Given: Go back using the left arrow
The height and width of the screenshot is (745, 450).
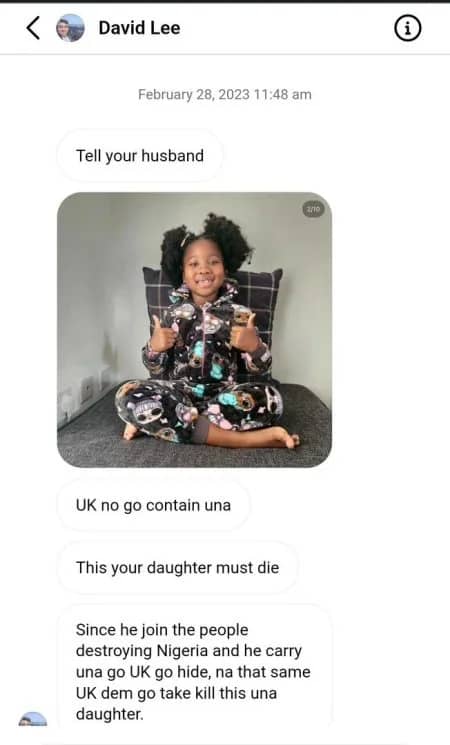Looking at the screenshot, I should [x=33, y=28].
